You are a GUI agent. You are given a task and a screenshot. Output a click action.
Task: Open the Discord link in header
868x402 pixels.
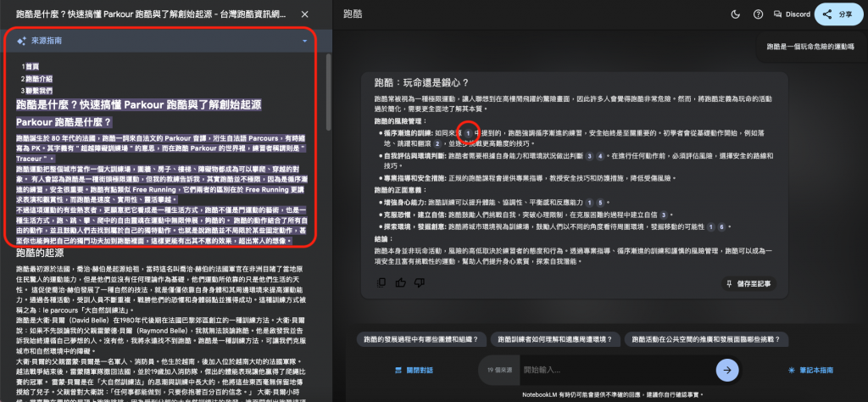pos(792,14)
